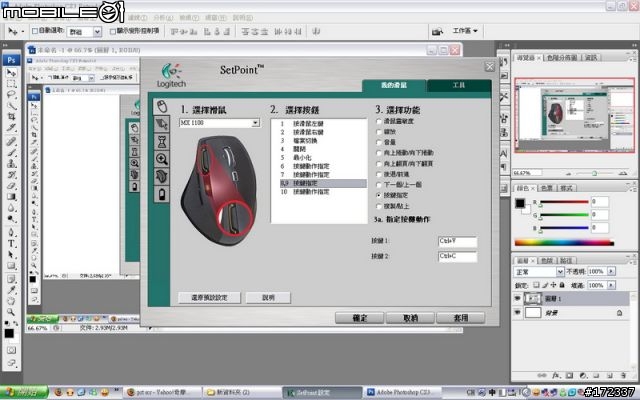Select the Gradient tool
Viewport: 640px width, 400px height.
pyautogui.click(x=11, y=197)
